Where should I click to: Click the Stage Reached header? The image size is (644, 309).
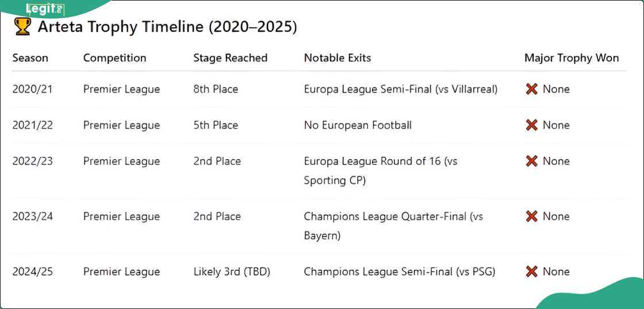230,58
